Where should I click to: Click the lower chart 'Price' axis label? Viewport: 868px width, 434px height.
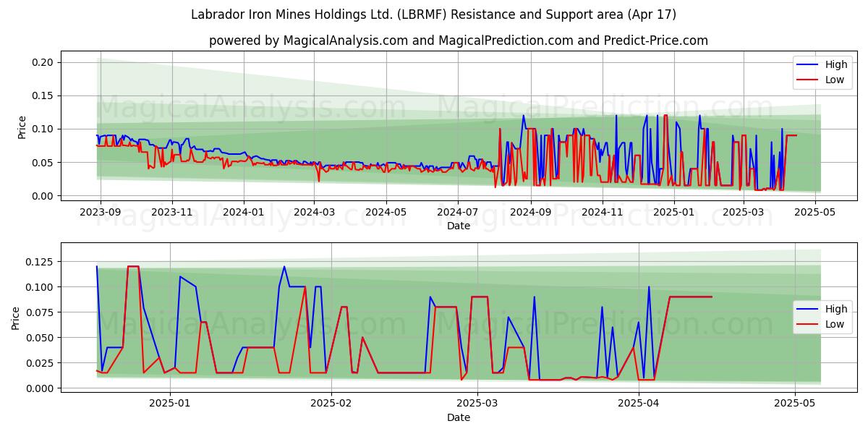point(16,318)
